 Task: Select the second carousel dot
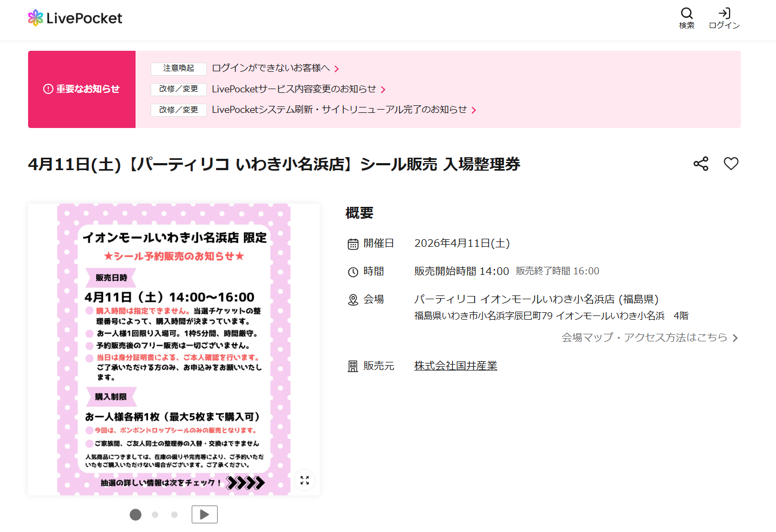pos(154,515)
